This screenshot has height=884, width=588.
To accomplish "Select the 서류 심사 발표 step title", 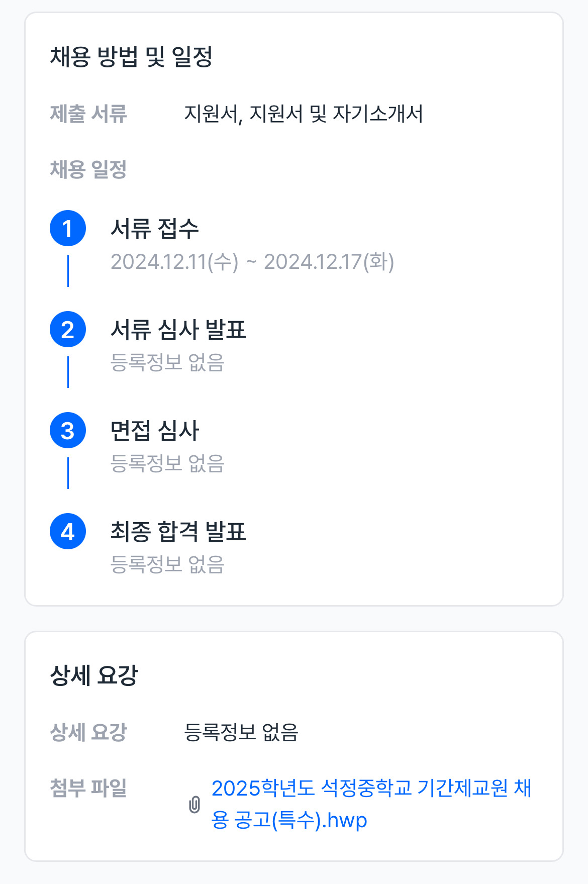I will [178, 330].
